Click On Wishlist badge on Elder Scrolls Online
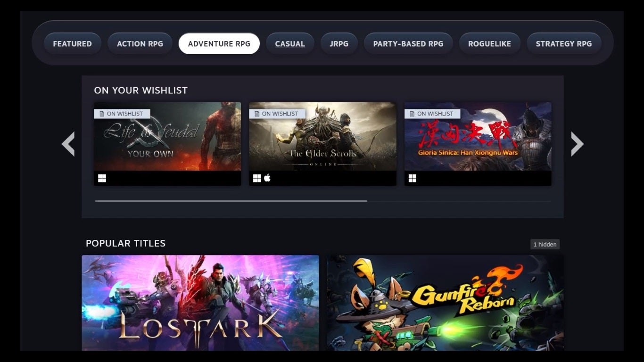 click(x=277, y=114)
